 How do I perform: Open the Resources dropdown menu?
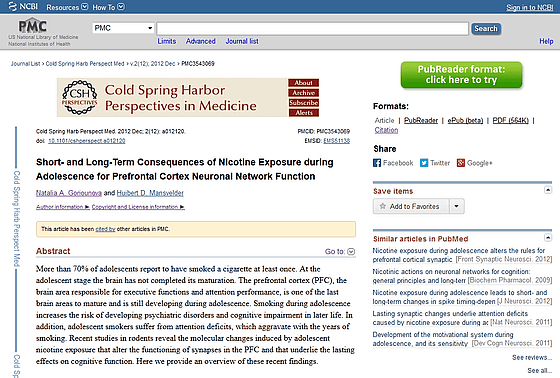point(67,7)
